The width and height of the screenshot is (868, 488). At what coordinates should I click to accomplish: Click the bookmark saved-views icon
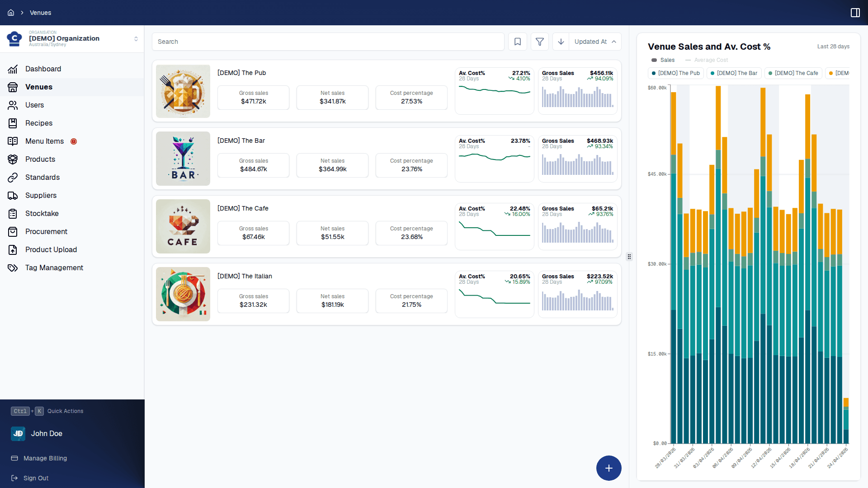click(518, 42)
